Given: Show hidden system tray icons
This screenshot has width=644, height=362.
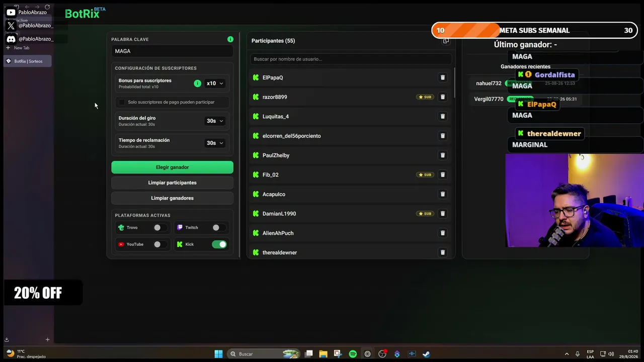Looking at the screenshot, I should 567,354.
